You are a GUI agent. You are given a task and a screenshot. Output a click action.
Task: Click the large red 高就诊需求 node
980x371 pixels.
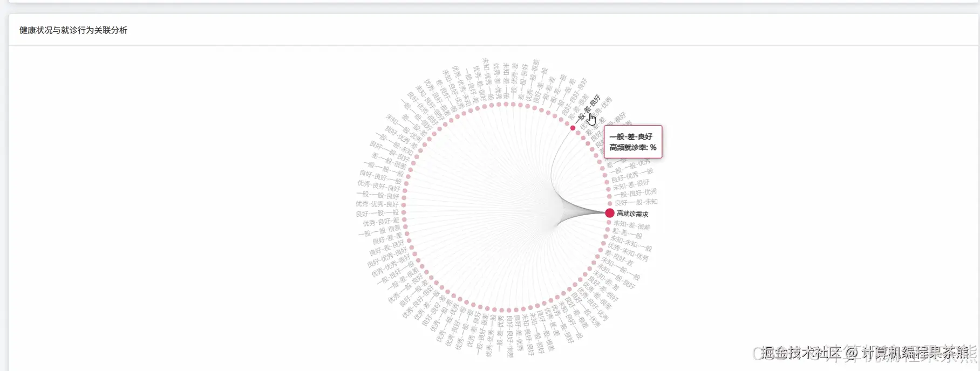[610, 213]
